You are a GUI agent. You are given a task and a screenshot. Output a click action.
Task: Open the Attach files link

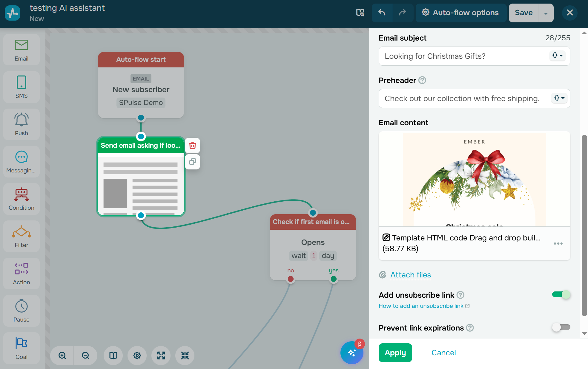pos(410,275)
